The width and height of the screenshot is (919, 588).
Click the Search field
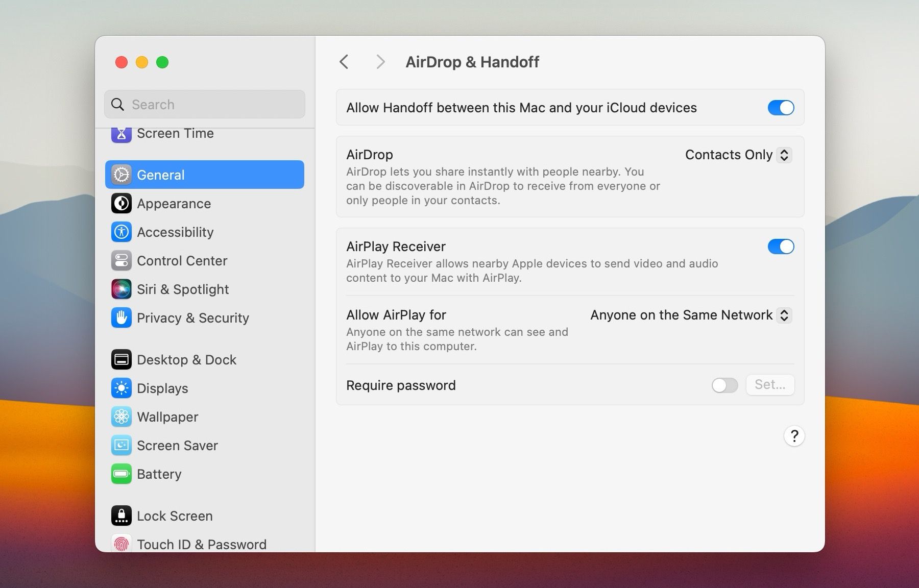[x=204, y=104]
